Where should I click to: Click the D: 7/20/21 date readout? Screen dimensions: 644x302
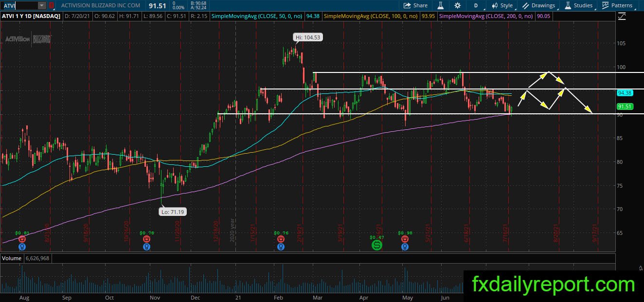pos(77,17)
